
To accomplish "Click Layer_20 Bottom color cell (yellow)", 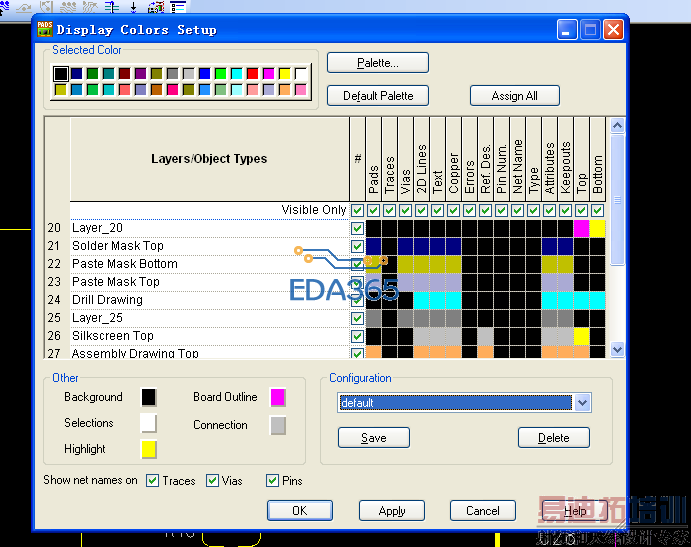I will point(597,228).
